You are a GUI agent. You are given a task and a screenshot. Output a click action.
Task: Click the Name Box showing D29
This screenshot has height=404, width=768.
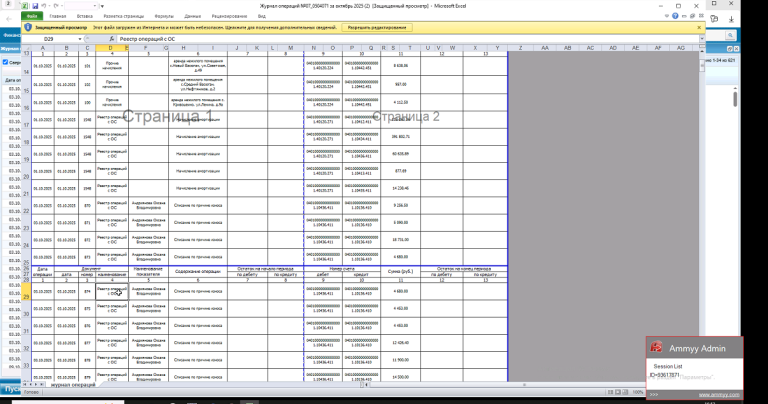coord(49,39)
